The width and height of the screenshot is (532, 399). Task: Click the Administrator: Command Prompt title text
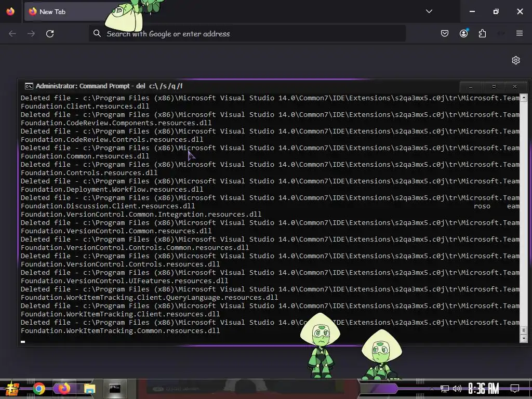coord(109,86)
